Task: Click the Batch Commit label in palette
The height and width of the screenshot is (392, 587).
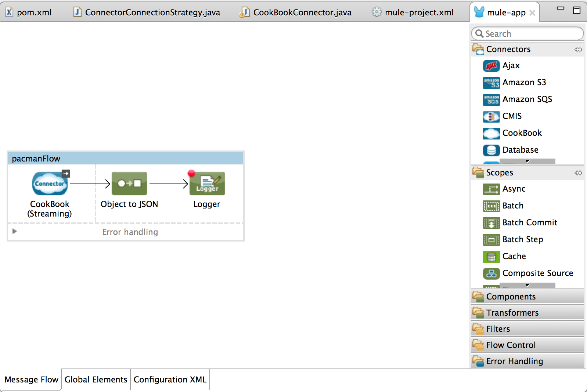Action: [530, 222]
